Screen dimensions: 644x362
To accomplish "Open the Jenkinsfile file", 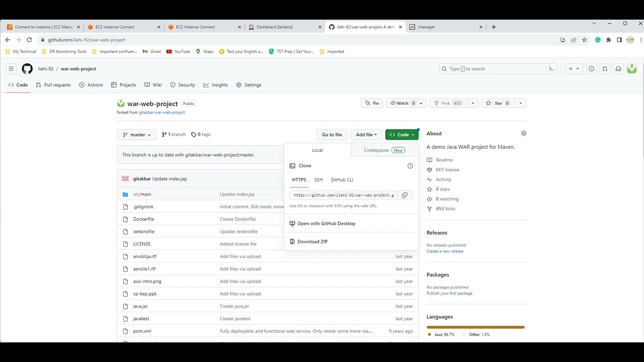I will point(144,232).
